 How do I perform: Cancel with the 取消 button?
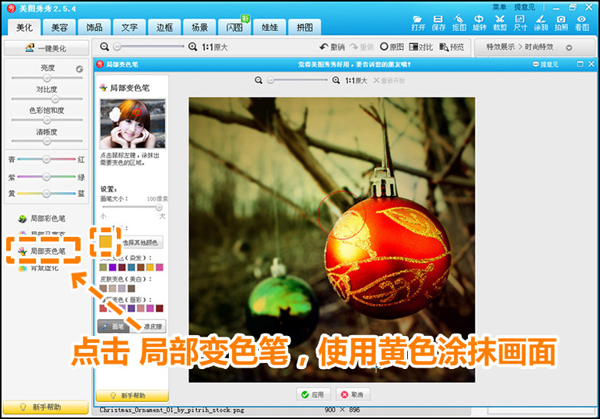click(x=352, y=395)
